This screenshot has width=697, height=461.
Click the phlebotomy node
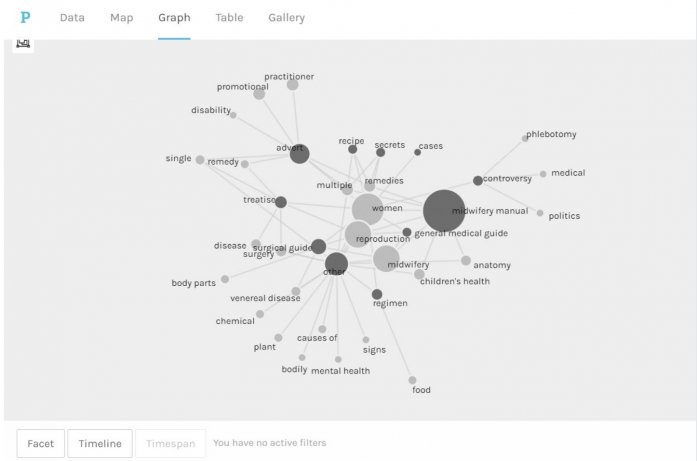tap(525, 139)
